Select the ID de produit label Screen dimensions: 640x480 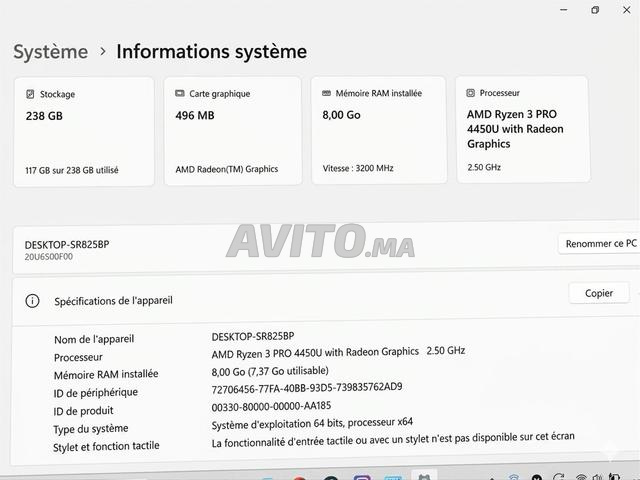(83, 411)
